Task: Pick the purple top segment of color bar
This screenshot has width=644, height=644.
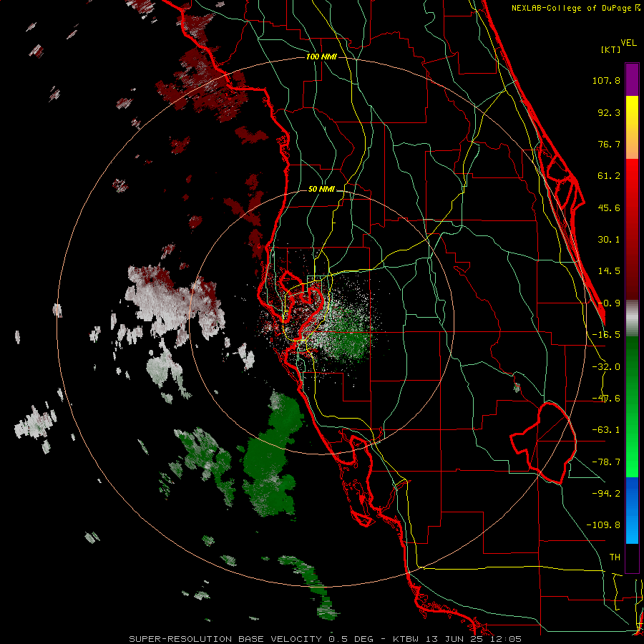Action: [632, 80]
